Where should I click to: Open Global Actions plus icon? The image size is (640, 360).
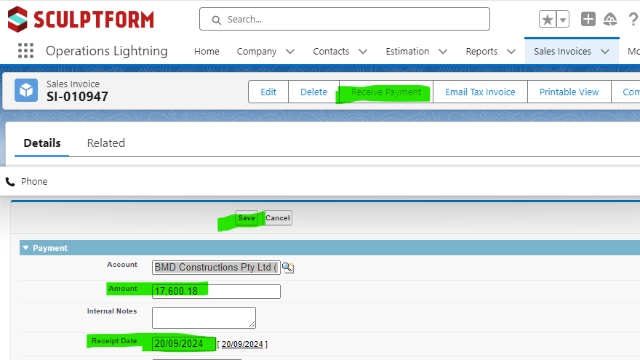588,19
